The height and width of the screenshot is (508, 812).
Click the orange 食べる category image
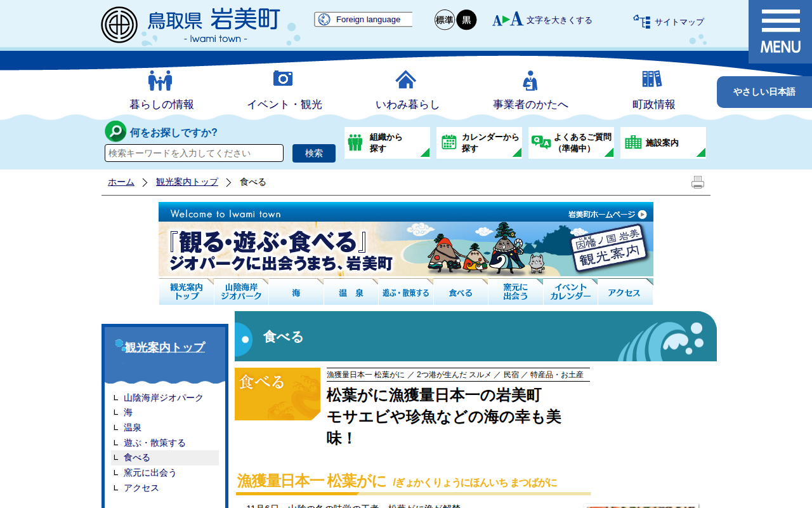point(277,394)
